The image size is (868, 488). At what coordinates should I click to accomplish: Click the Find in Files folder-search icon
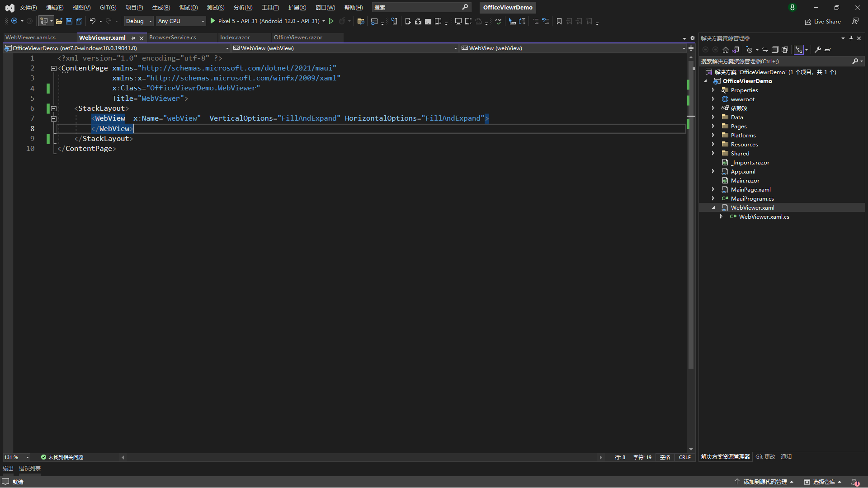click(360, 21)
